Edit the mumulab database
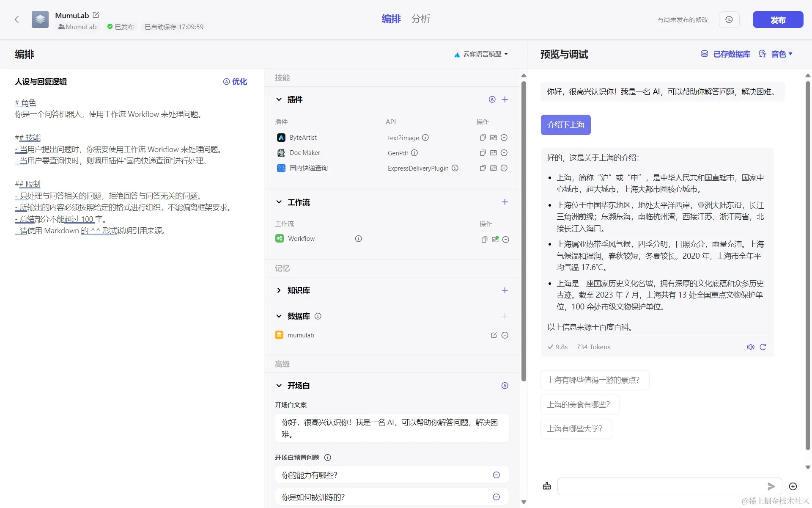Image resolution: width=812 pixels, height=508 pixels. tap(494, 335)
